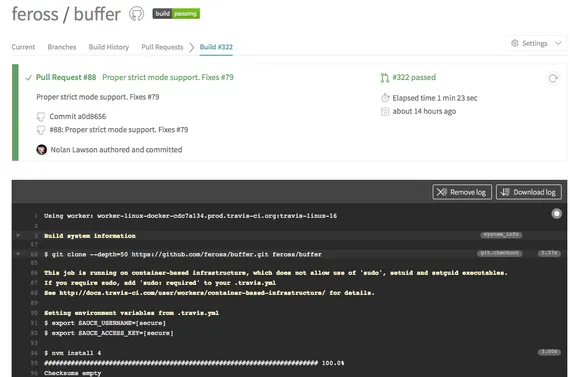Open Proper strict mode support title link
Screen dimensions: 570x377
[x=168, y=77]
